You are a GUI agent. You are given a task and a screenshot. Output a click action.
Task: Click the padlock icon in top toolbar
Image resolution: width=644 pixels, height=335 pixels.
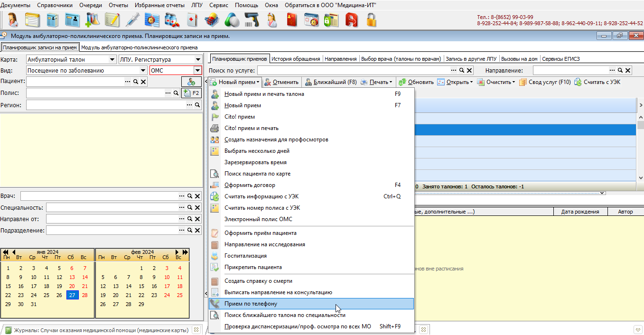pyautogui.click(x=372, y=20)
